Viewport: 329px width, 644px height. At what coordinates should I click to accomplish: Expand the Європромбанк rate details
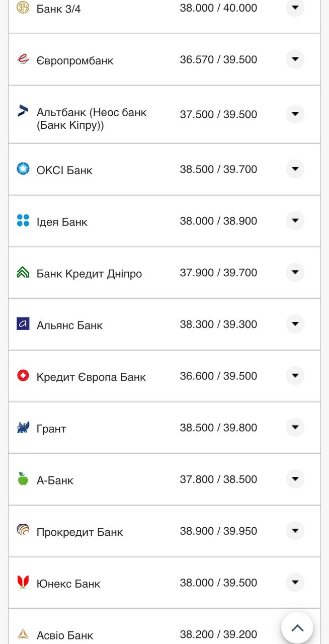click(x=295, y=59)
